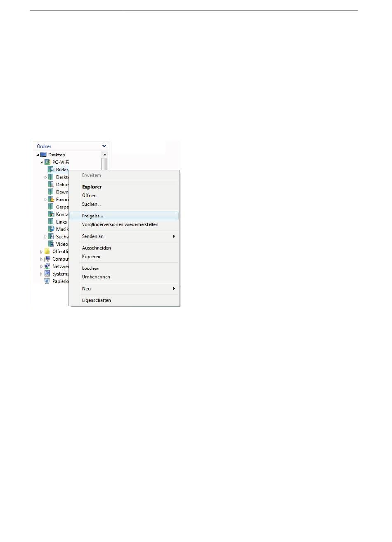Click the Down… folder icon
The image size is (392, 542).
pyautogui.click(x=51, y=192)
